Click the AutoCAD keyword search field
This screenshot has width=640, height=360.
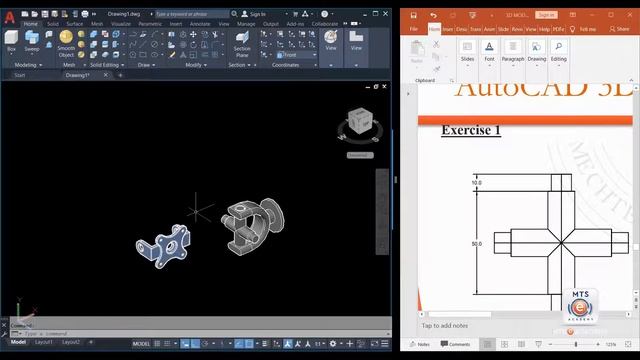(x=193, y=14)
